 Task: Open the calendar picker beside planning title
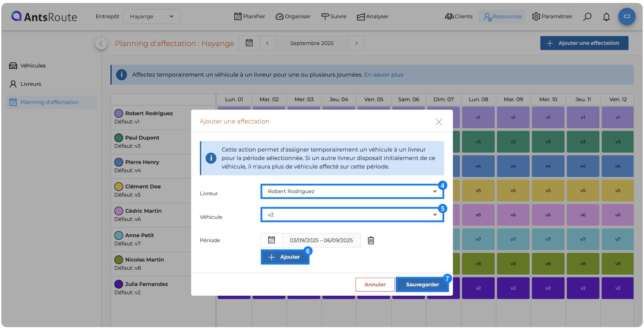(249, 43)
